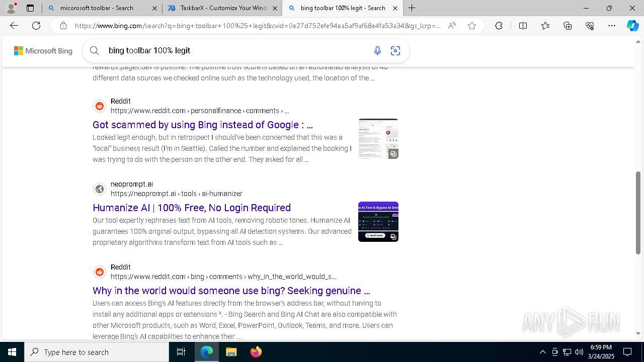Open Edge Settings and more menu
Image resolution: width=644 pixels, height=362 pixels.
coord(612,26)
